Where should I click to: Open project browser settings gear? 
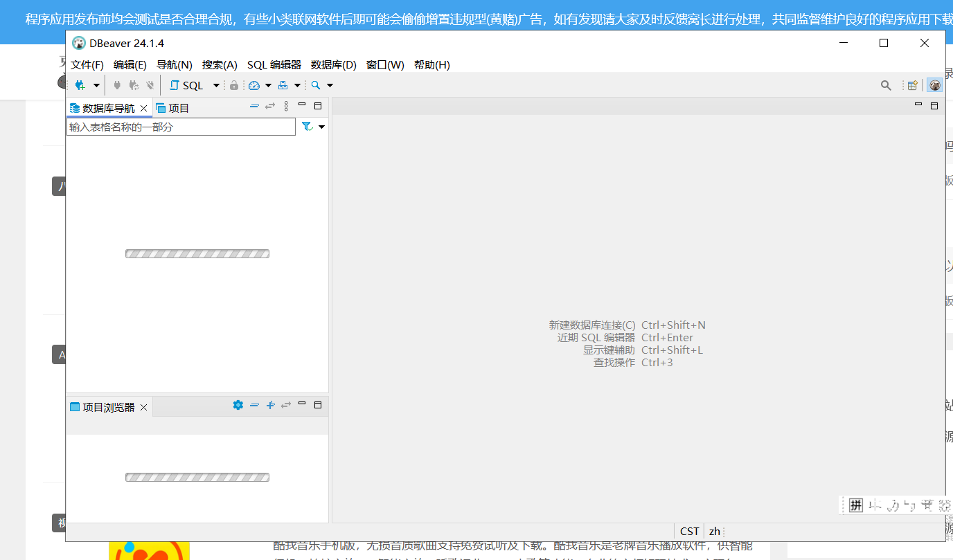(238, 405)
